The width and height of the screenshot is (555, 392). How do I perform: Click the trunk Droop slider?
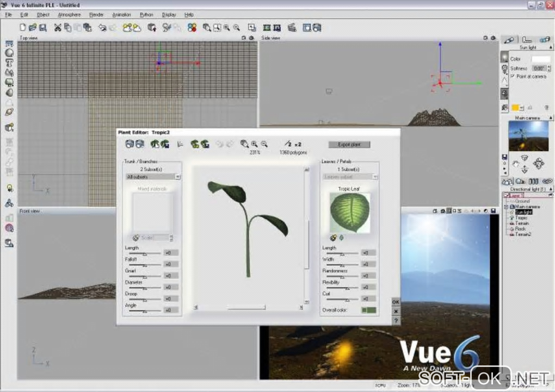click(145, 300)
